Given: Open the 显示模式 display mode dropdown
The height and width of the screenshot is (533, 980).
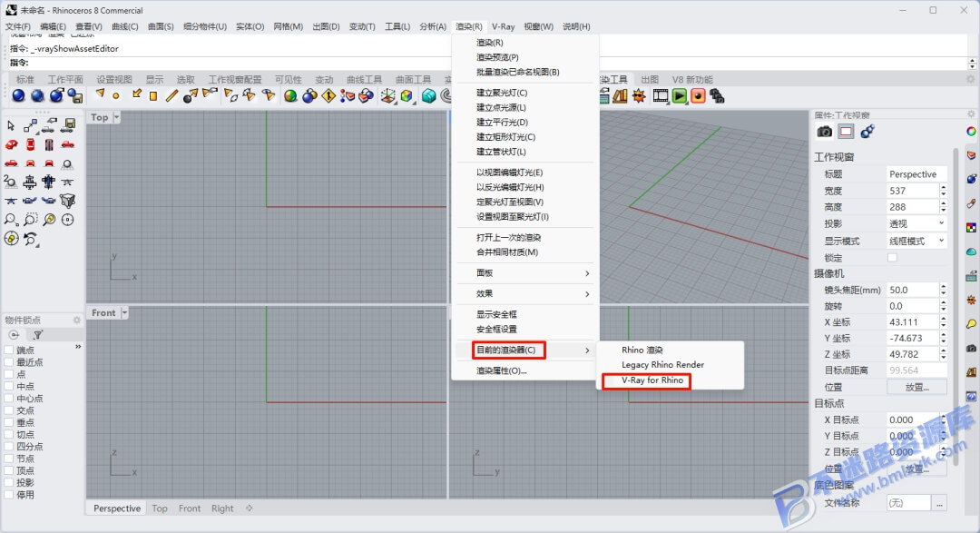Looking at the screenshot, I should [x=916, y=241].
